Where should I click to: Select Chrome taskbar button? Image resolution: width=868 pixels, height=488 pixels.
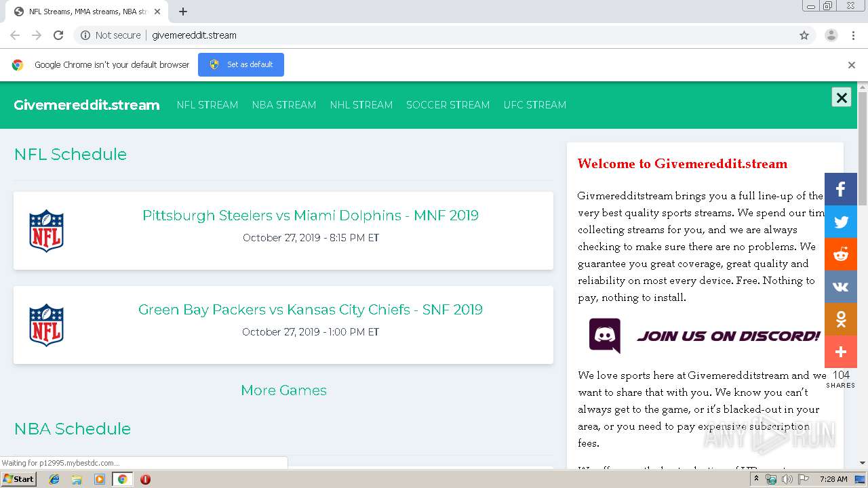tap(122, 479)
